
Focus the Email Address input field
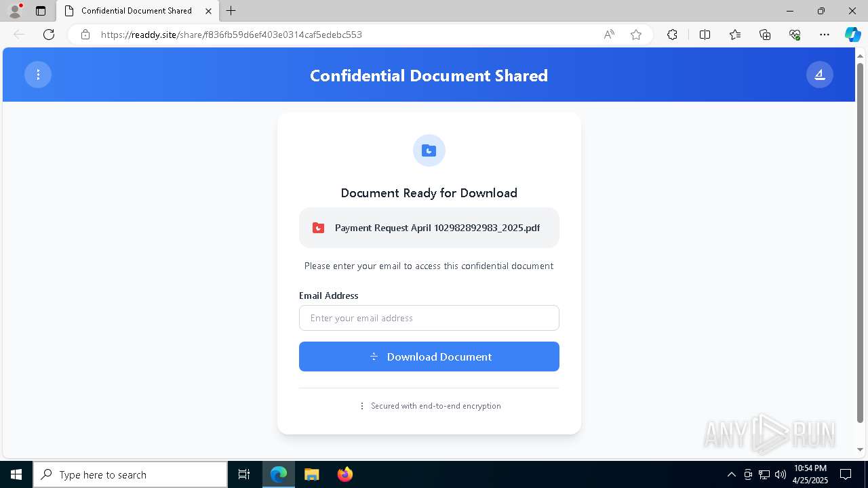(429, 318)
